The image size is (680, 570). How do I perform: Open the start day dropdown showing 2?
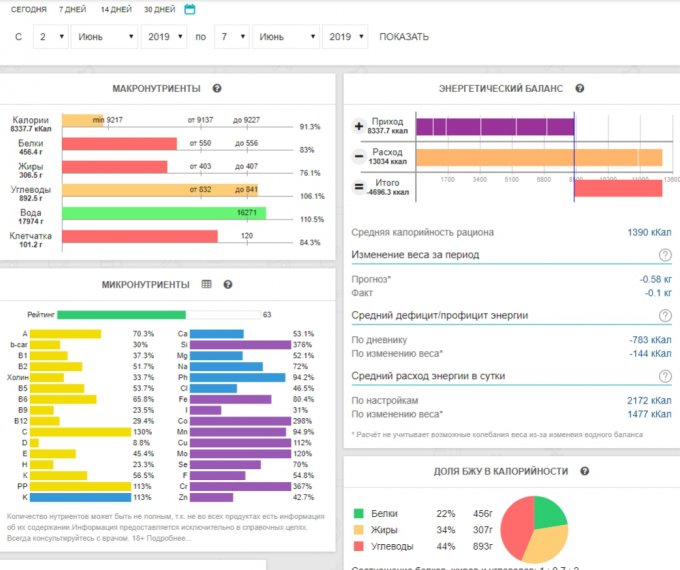coord(49,37)
